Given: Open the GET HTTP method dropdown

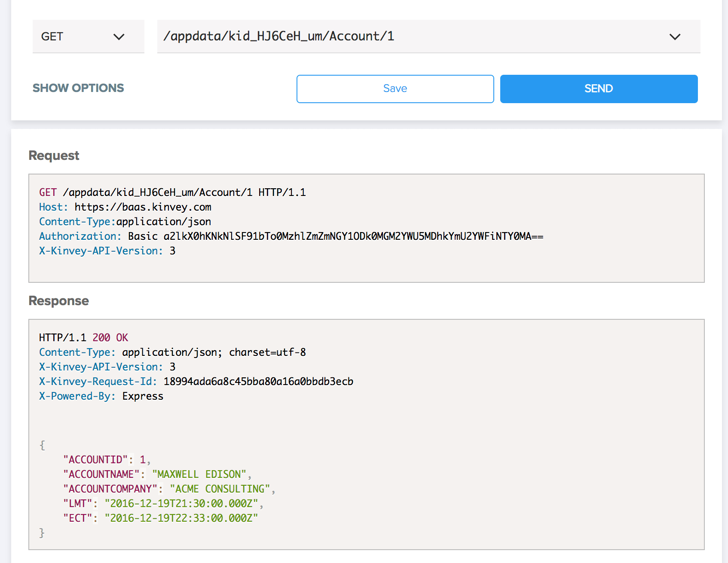Looking at the screenshot, I should click(82, 37).
